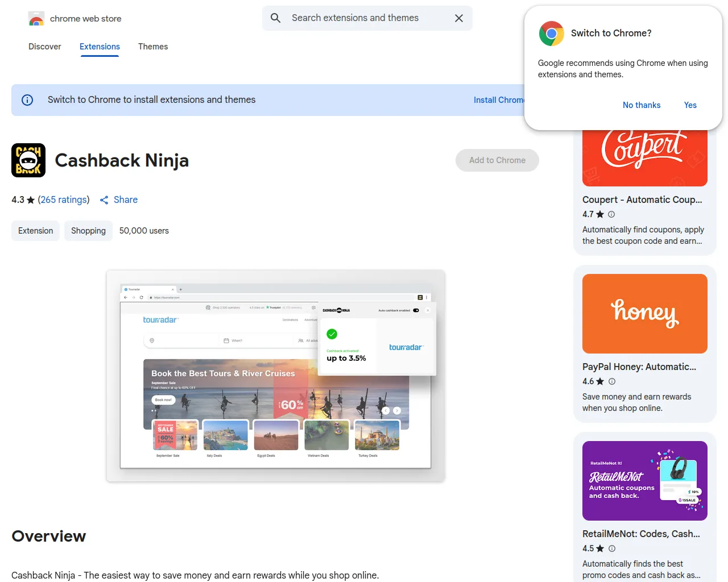
Task: Focus the Search extensions and themes field
Action: coord(367,18)
